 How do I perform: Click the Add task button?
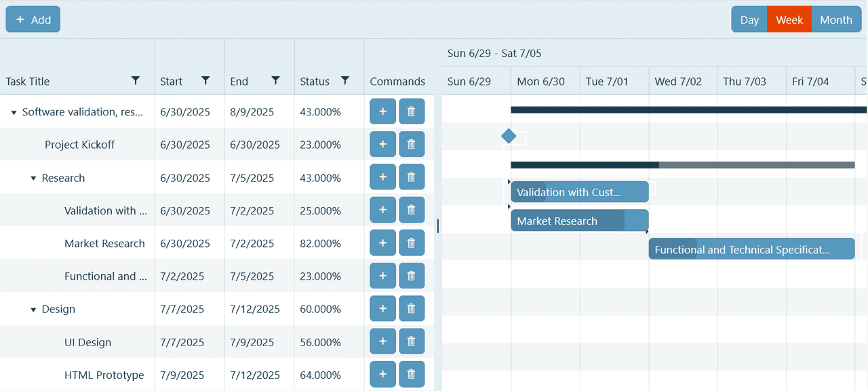click(33, 20)
